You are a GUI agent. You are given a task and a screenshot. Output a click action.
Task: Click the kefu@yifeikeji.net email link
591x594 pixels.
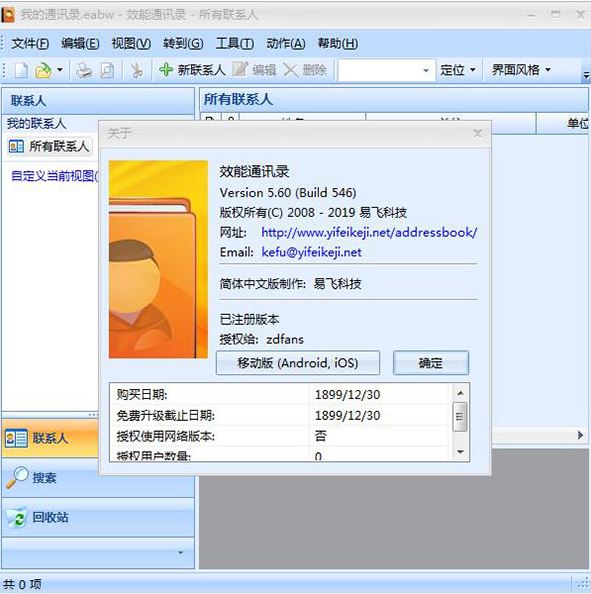(x=311, y=252)
